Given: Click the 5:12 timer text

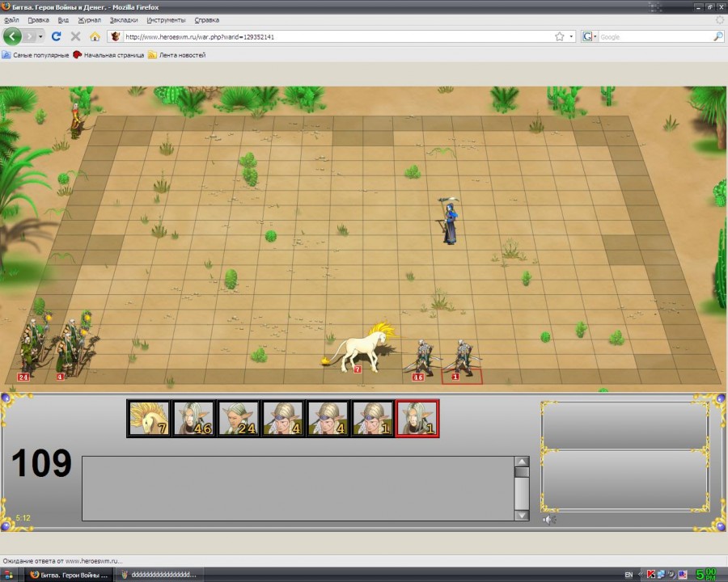Looking at the screenshot, I should click(23, 518).
